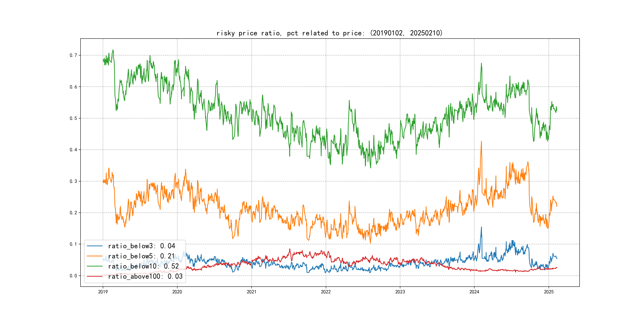The height and width of the screenshot is (322, 644).
Task: Click the 2020 x-axis tick label
Action: 177,292
